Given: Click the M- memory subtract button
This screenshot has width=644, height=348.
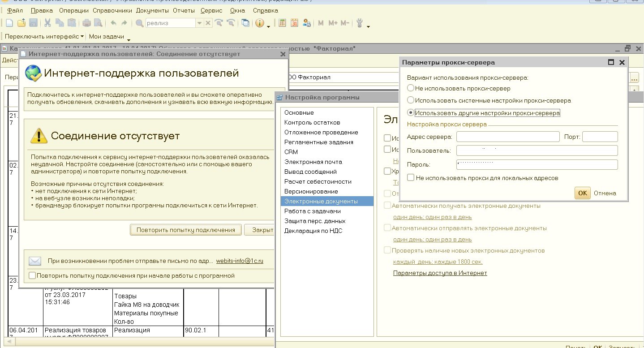Looking at the screenshot, I should pyautogui.click(x=345, y=23).
